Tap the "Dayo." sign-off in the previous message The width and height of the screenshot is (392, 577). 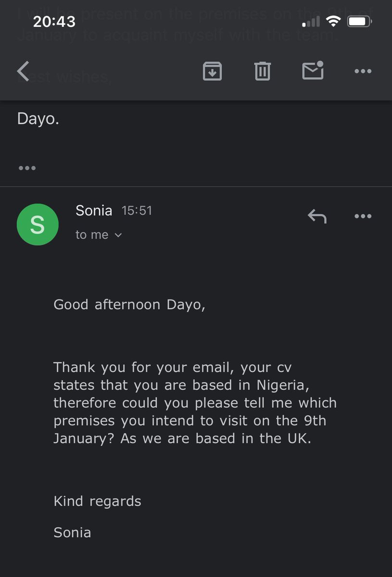38,119
